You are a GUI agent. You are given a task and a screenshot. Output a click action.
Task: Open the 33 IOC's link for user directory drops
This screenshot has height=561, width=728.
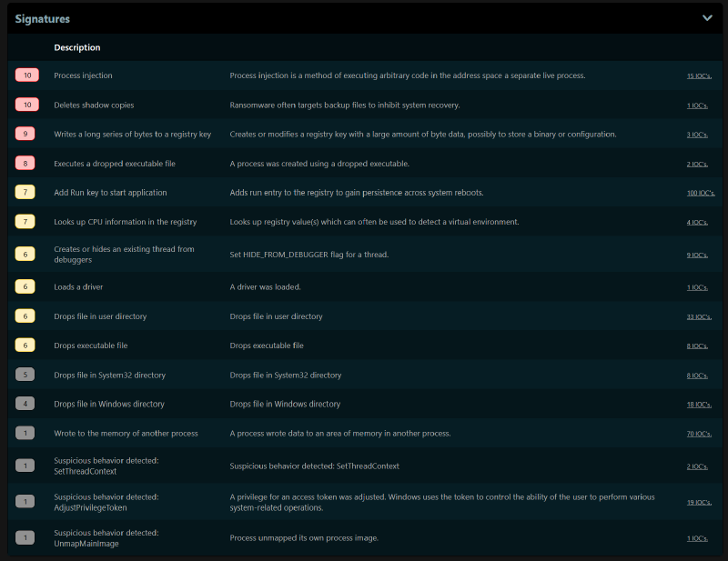[699, 317]
